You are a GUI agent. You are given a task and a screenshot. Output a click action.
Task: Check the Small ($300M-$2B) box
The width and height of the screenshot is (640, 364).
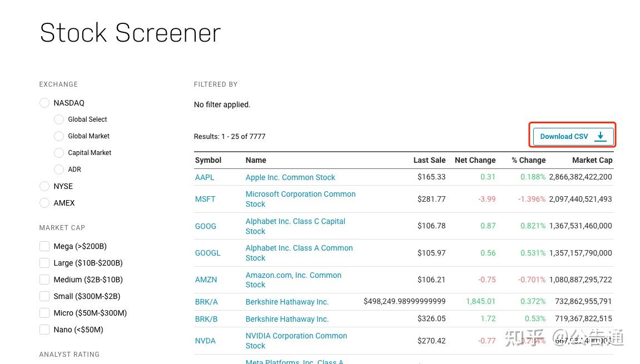click(x=44, y=296)
